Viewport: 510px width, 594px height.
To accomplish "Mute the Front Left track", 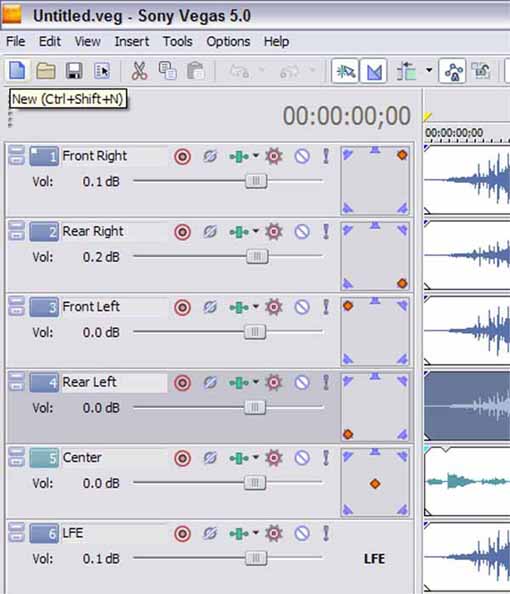I will [x=302, y=307].
